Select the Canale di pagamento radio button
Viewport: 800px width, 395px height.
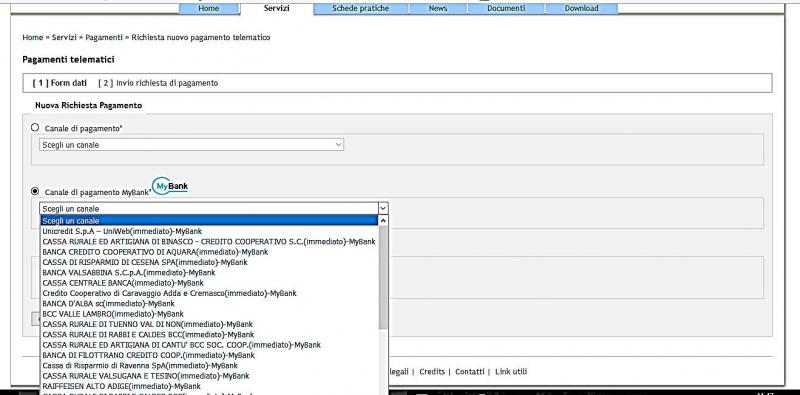click(x=35, y=128)
